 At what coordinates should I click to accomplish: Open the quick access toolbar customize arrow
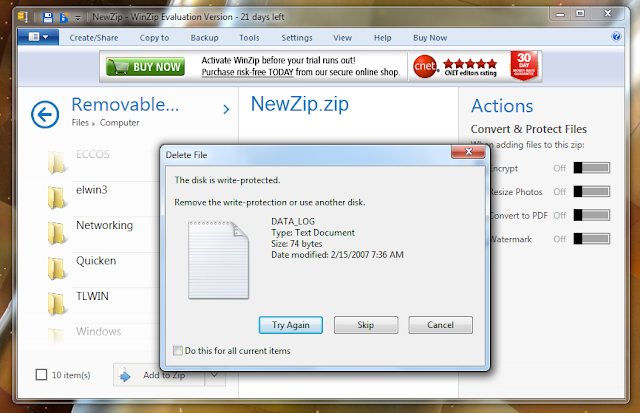click(78, 18)
